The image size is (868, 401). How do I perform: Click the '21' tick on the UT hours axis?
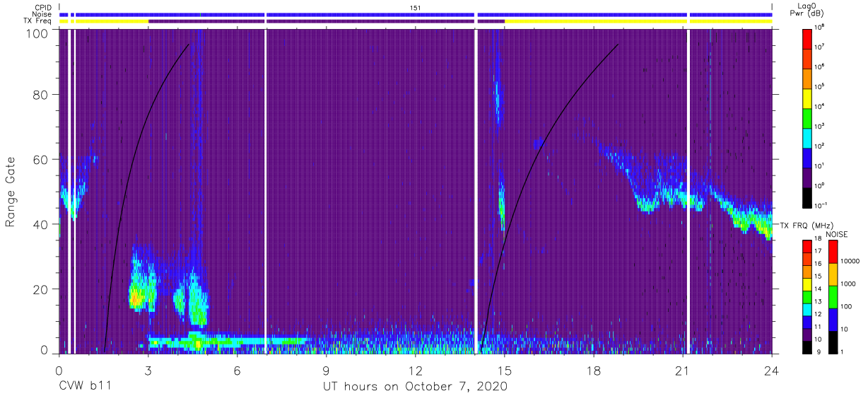tap(683, 370)
